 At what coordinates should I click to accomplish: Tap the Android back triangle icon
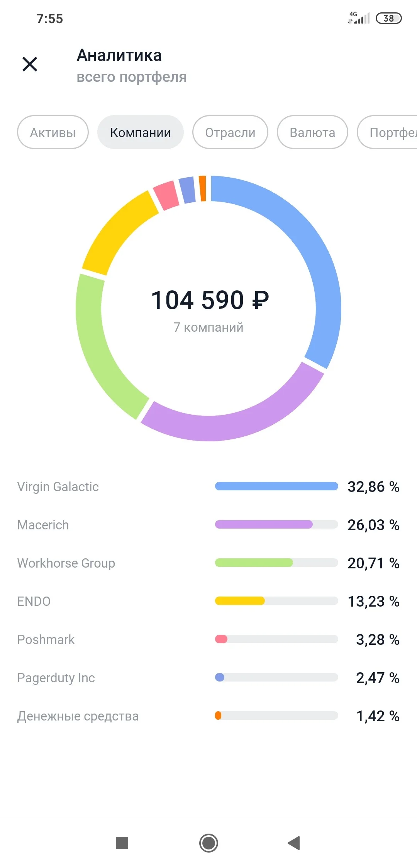294,843
